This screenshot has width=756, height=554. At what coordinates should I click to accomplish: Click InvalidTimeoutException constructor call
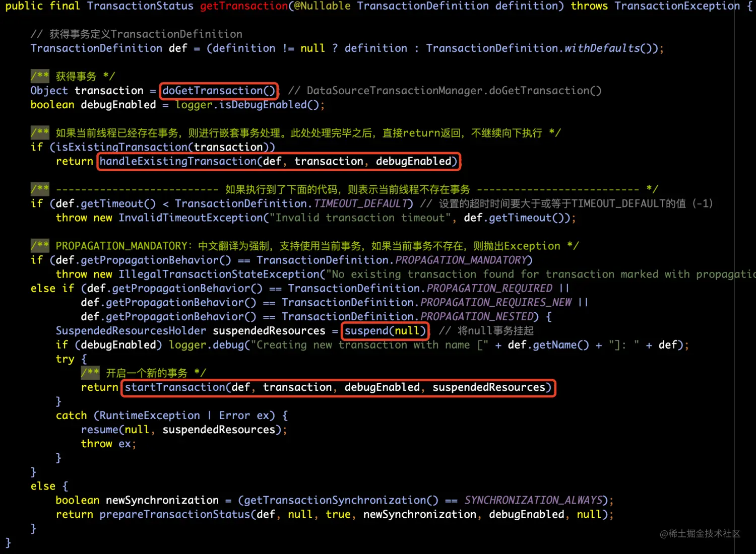344,218
